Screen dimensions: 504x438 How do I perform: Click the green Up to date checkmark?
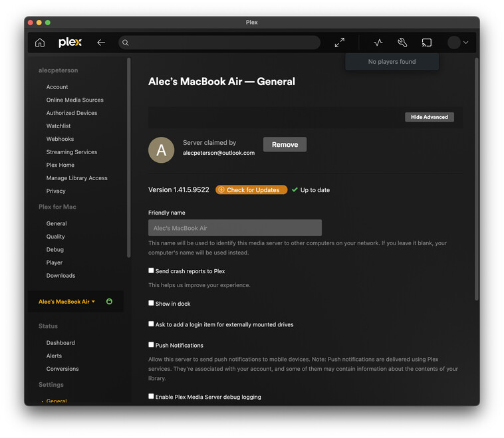click(x=295, y=189)
